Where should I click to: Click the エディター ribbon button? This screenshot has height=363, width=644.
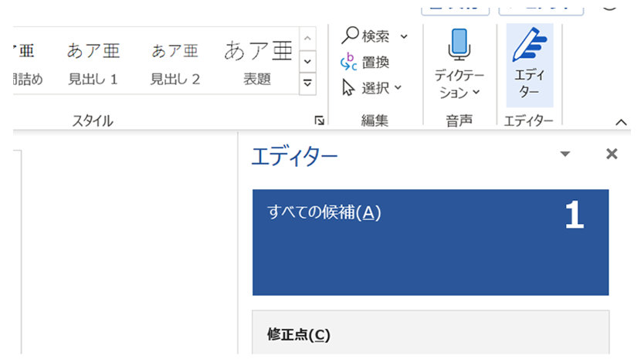(530, 65)
